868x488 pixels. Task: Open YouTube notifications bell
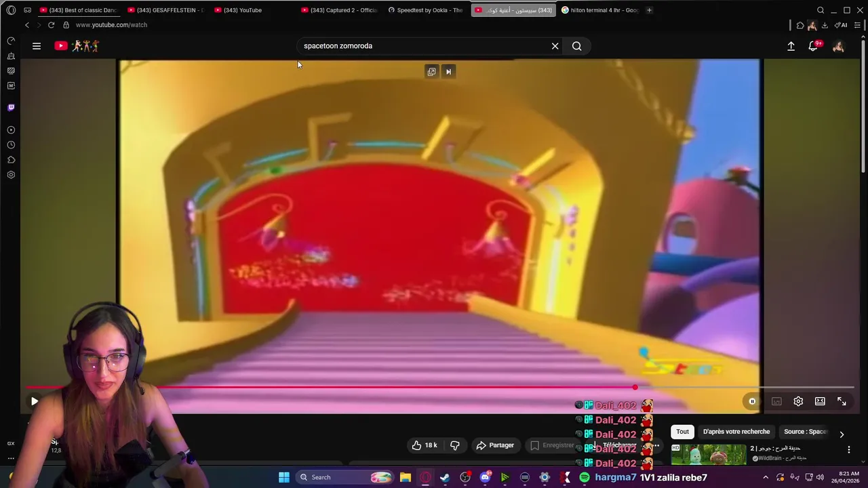(813, 46)
